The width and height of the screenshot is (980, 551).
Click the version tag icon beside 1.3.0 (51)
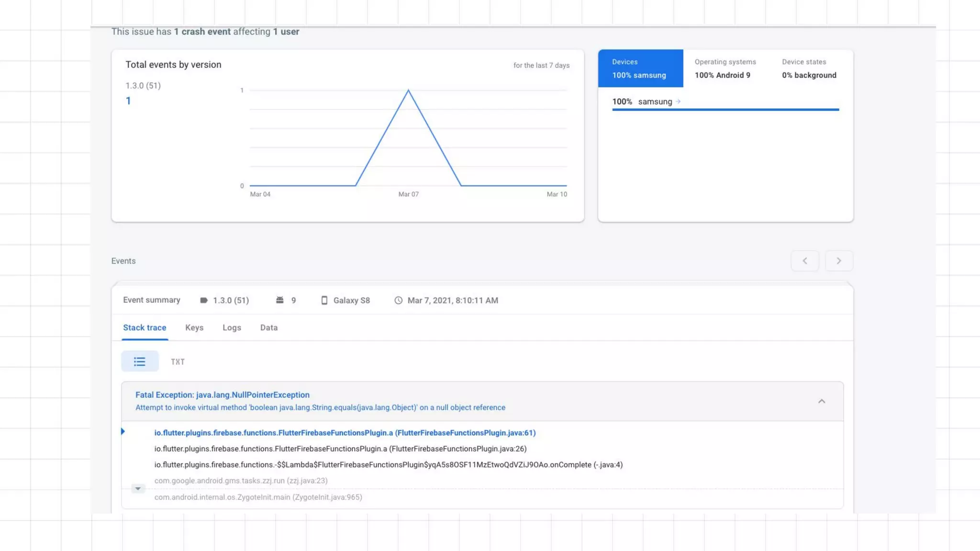tap(204, 300)
